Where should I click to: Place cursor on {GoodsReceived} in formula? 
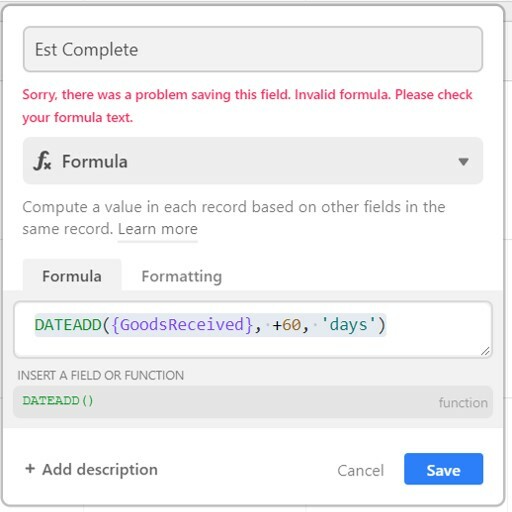[x=182, y=325]
